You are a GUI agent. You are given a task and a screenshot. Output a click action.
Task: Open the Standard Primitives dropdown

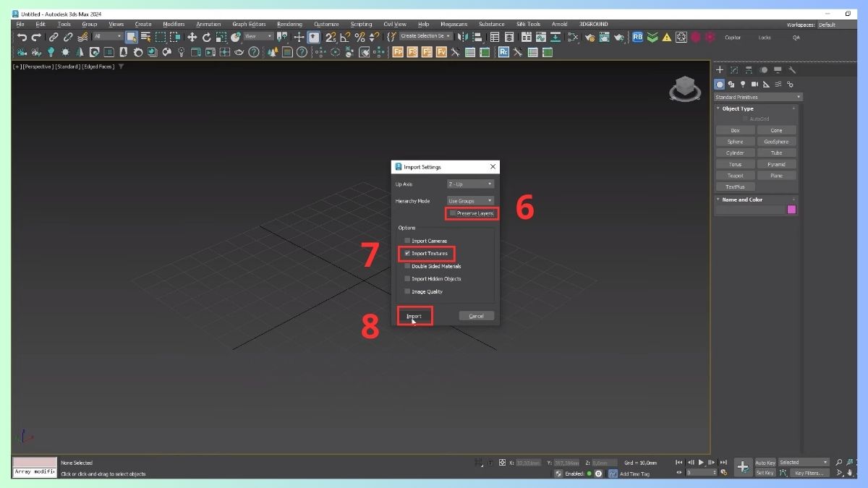tap(756, 96)
